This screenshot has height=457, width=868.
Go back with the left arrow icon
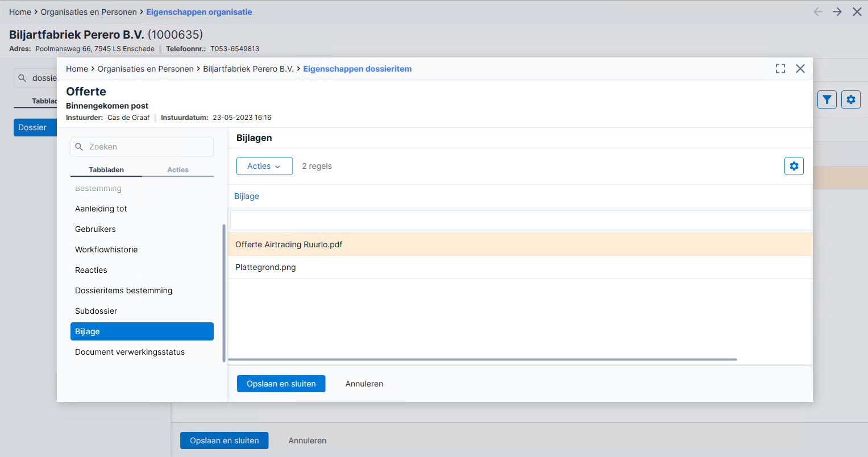[x=818, y=12]
